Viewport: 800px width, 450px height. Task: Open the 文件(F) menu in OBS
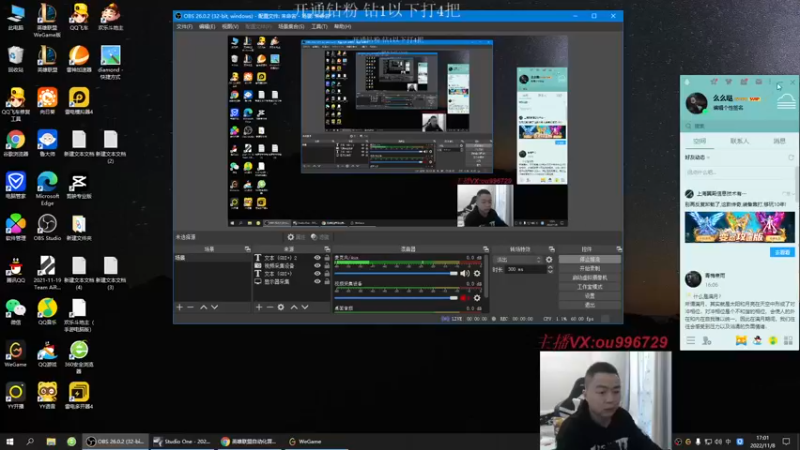tap(185, 27)
